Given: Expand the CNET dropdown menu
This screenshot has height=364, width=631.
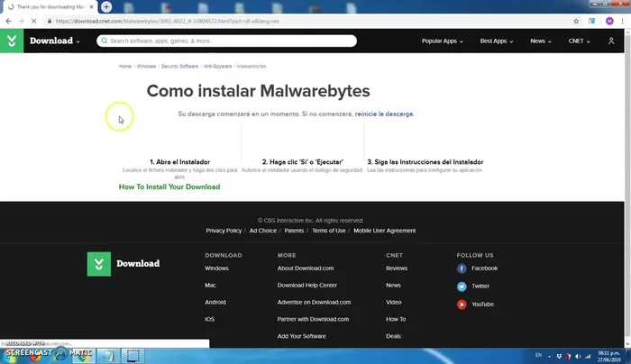Looking at the screenshot, I should point(579,41).
